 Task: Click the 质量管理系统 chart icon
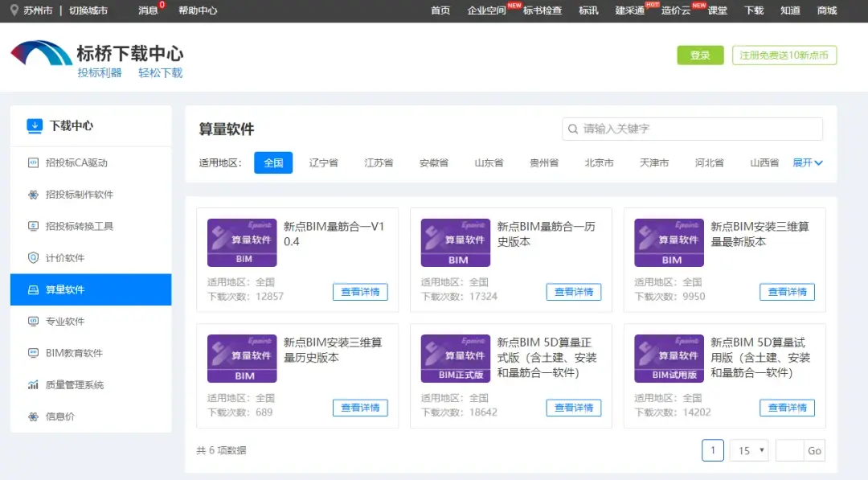pos(33,385)
